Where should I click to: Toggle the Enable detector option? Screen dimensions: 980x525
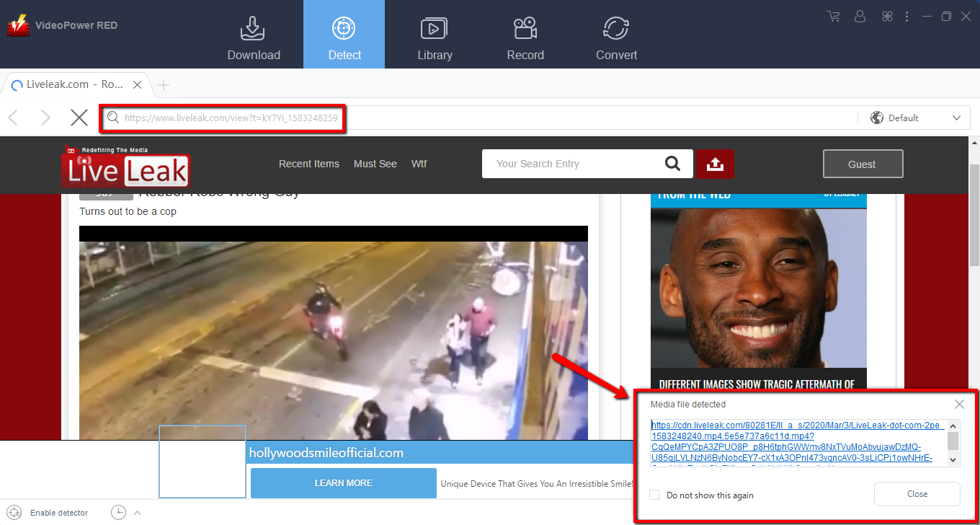[14, 512]
